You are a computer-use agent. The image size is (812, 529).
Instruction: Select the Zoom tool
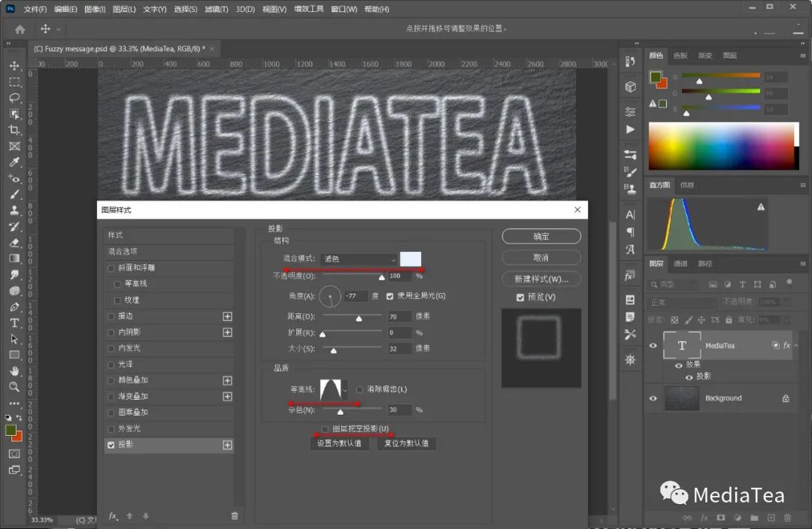[x=14, y=387]
